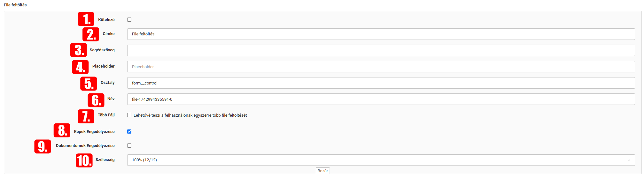Click the Címke text field
The image size is (644, 176).
(380, 34)
